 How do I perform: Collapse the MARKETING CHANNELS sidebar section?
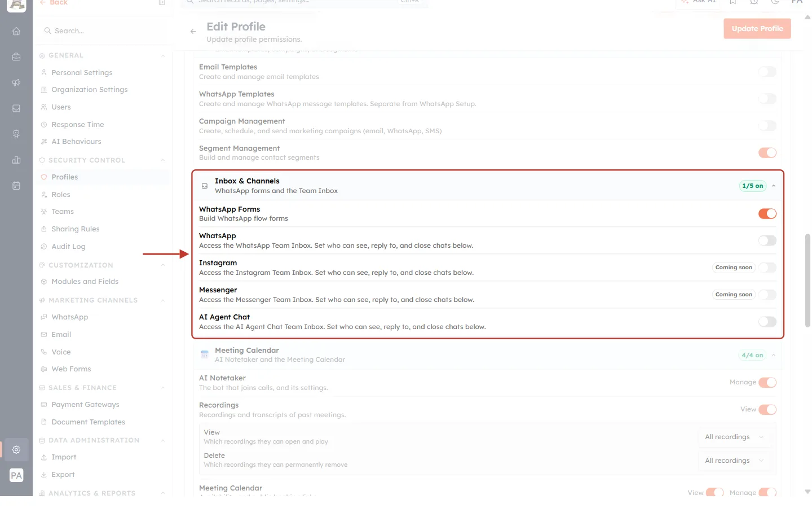click(163, 300)
